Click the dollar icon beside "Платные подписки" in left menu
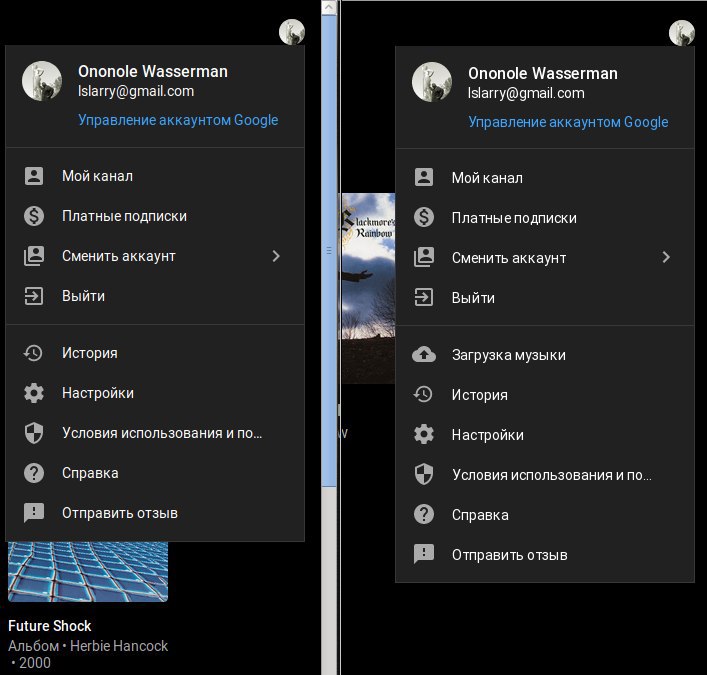The width and height of the screenshot is (707, 675). point(34,216)
